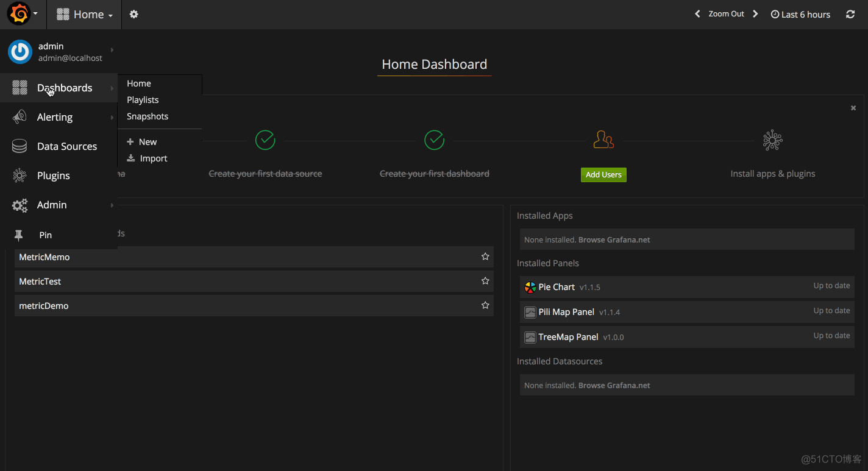868x471 pixels.
Task: Click Pin label in side menu
Action: (46, 235)
